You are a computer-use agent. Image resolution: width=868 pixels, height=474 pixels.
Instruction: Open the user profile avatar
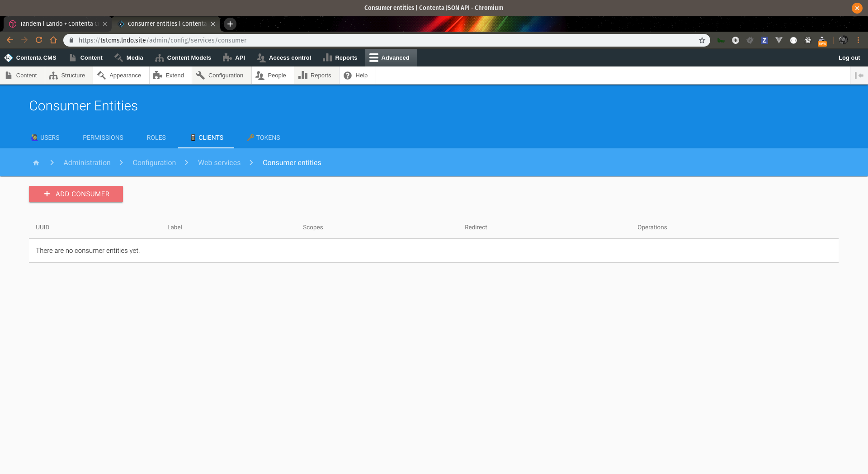(x=843, y=40)
